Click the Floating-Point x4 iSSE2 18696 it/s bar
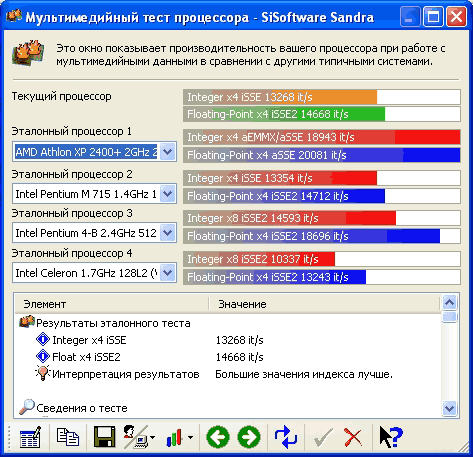This screenshot has height=457, width=473. 322,236
